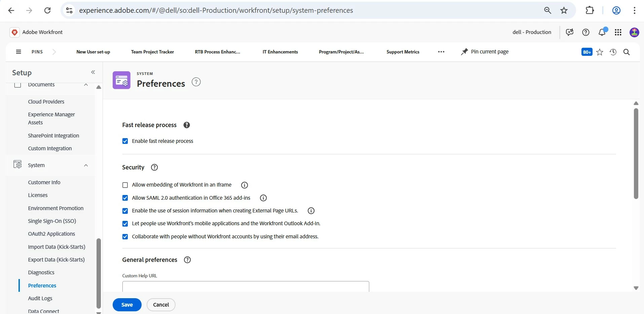
Task: Click the Setup sidebar scrollbar thumb
Action: pyautogui.click(x=99, y=273)
